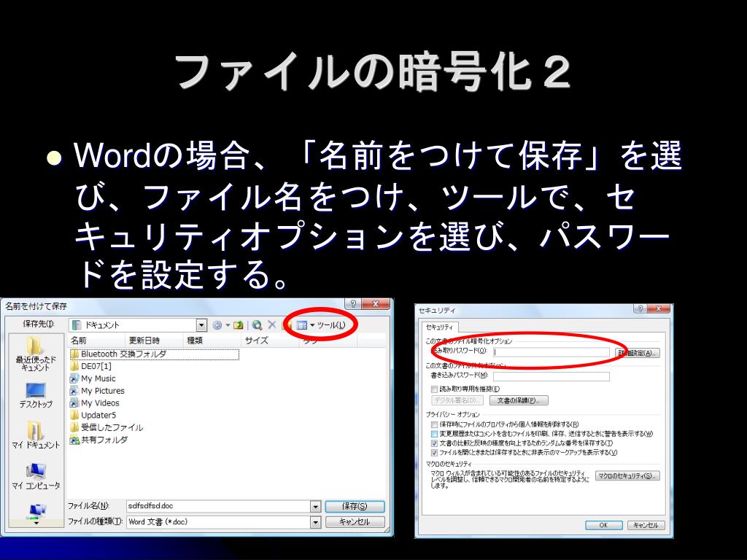Click help question mark in セキュリティ dialog
The image size is (747, 560).
(640, 308)
